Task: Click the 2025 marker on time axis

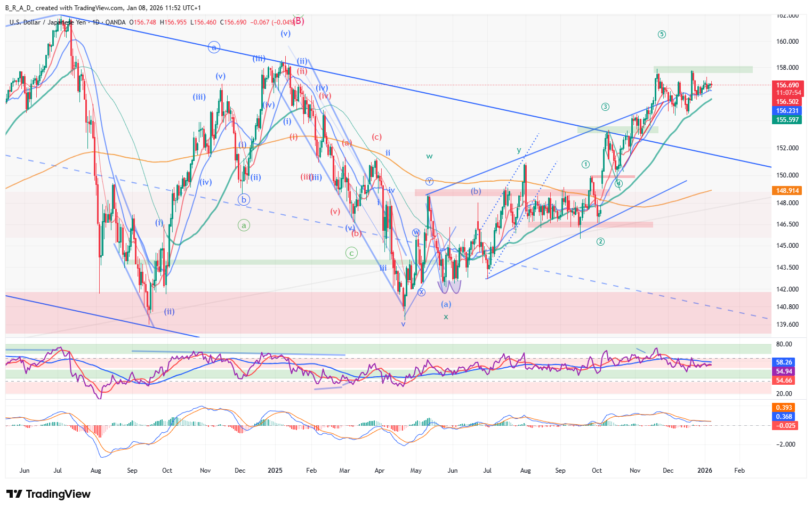Action: coord(275,471)
